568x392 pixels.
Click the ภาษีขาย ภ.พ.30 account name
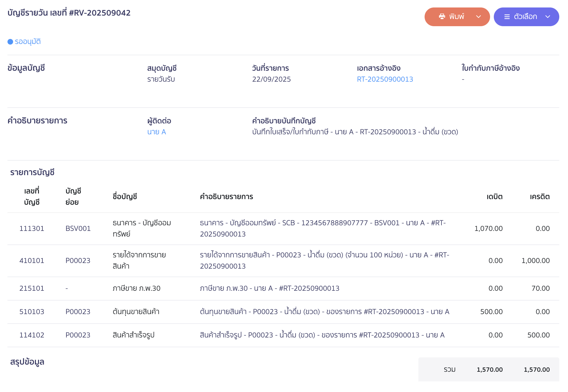click(x=137, y=288)
